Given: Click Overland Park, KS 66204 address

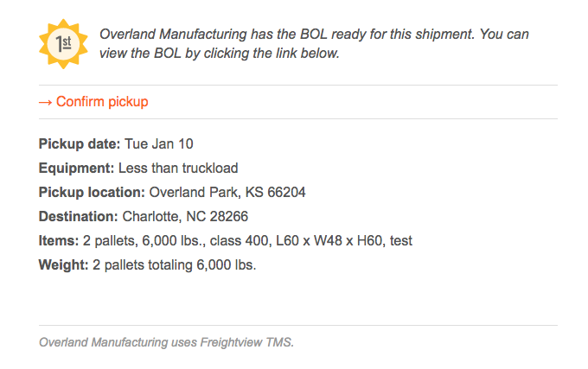Looking at the screenshot, I should coord(227,192).
